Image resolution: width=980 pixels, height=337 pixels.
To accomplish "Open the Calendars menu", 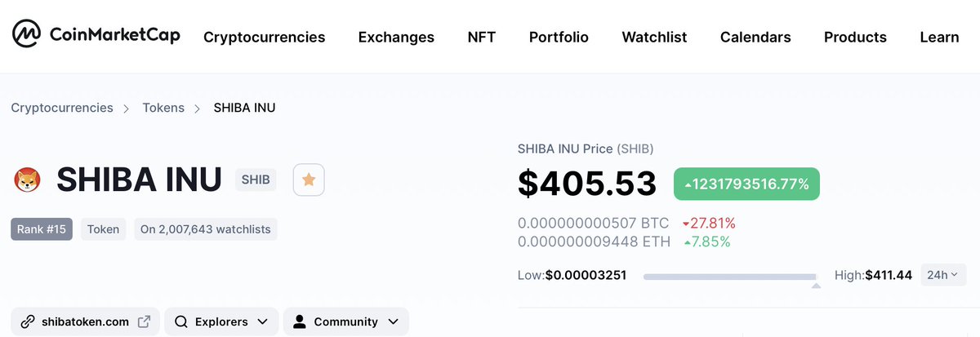I will [x=755, y=37].
